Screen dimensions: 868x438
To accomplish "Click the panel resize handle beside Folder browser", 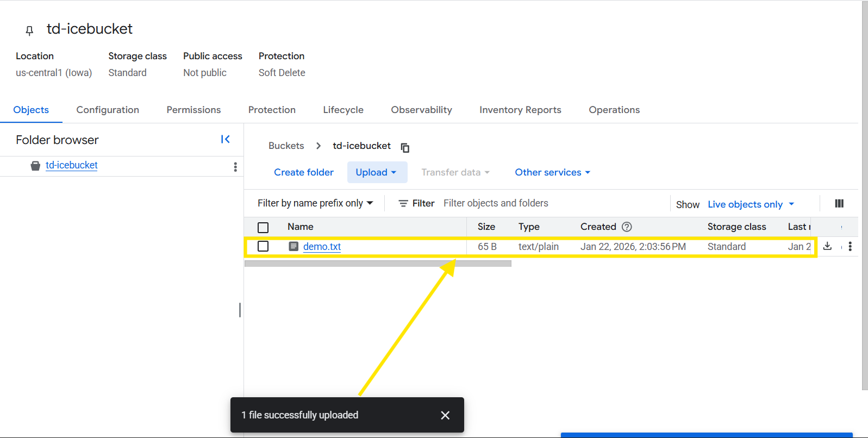I will 240,310.
